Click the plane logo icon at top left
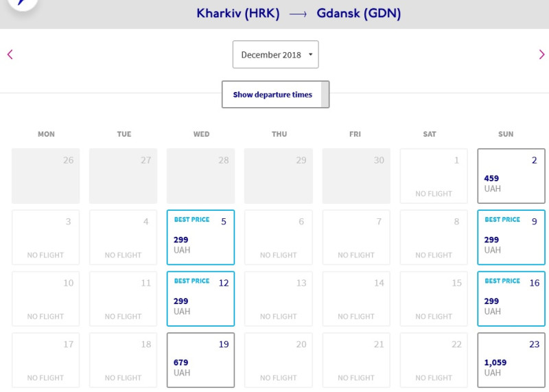This screenshot has width=549, height=392. tap(23, 3)
